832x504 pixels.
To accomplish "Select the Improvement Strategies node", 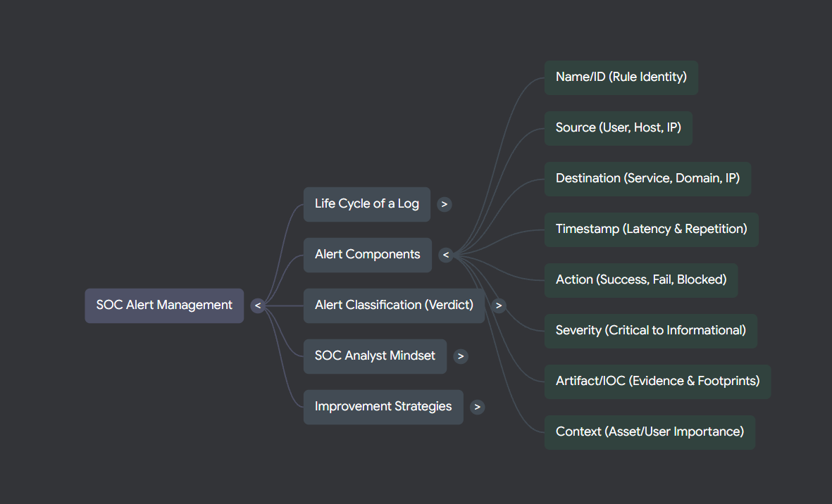I will tap(383, 407).
